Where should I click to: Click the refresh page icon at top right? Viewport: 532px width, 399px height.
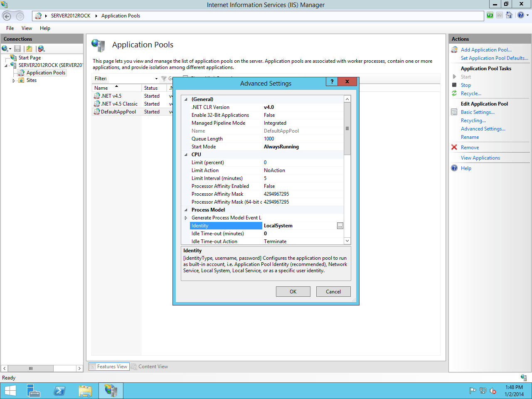pos(490,15)
